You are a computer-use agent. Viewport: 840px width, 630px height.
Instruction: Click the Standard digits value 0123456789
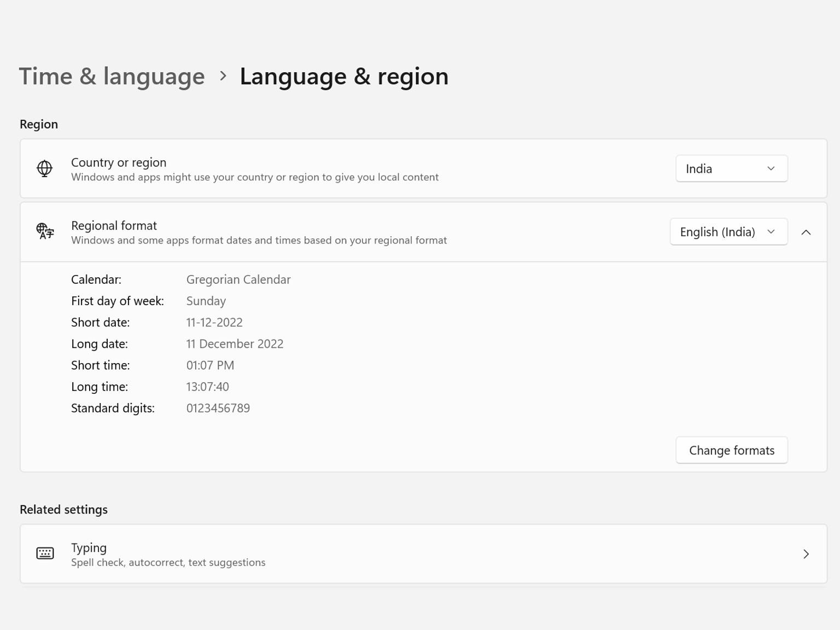pos(218,408)
